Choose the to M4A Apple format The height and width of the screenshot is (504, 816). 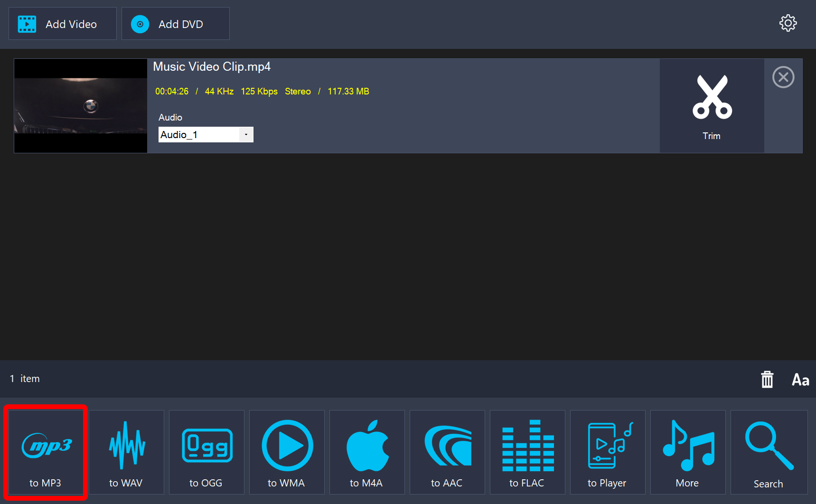[x=367, y=452]
